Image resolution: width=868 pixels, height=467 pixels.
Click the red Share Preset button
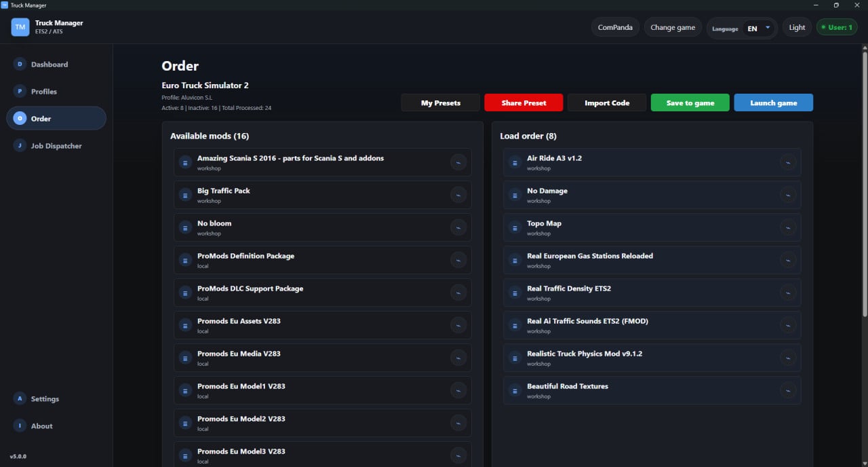point(524,102)
